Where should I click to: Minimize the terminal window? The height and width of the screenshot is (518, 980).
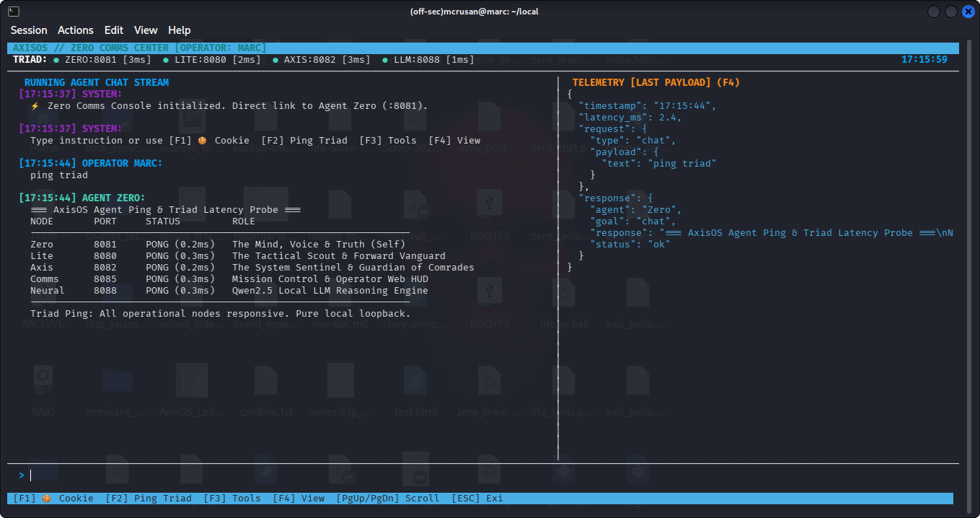click(934, 12)
